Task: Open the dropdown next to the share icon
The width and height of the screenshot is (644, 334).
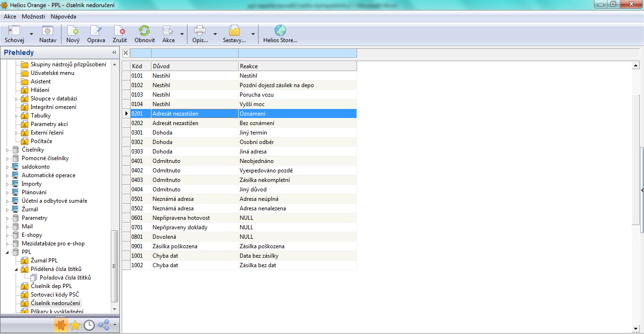Action: point(115,325)
